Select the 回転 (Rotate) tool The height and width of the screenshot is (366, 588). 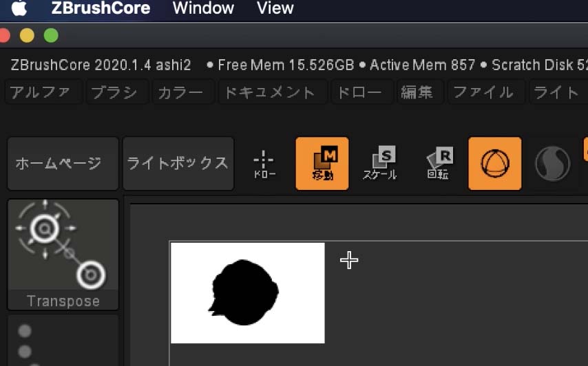[438, 164]
